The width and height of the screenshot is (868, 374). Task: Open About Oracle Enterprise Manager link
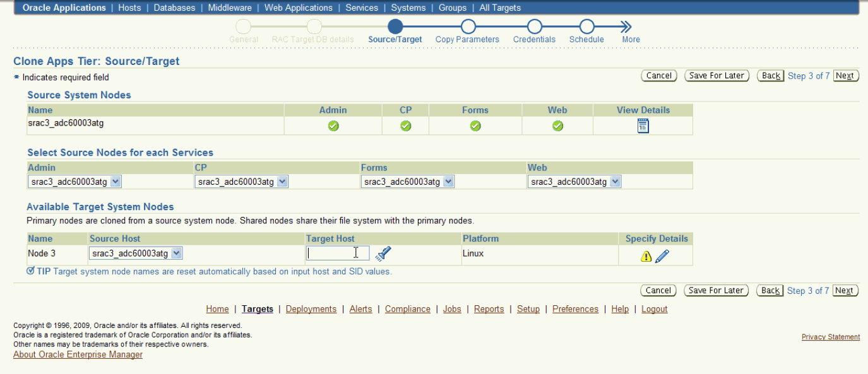coord(78,354)
